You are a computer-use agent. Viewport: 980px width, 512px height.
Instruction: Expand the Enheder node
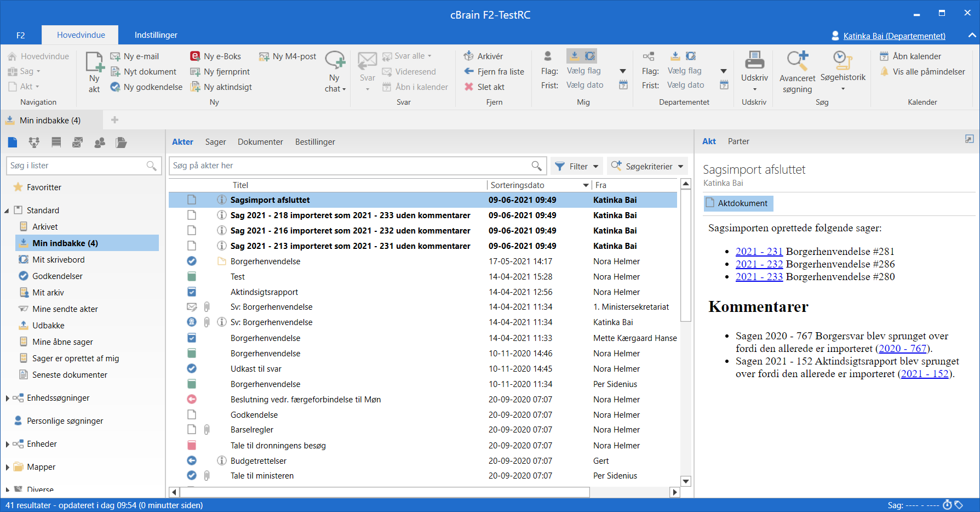[7, 444]
